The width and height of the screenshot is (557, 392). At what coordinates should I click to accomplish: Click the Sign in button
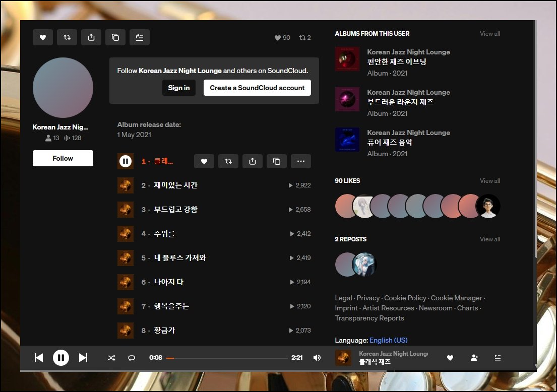[179, 88]
